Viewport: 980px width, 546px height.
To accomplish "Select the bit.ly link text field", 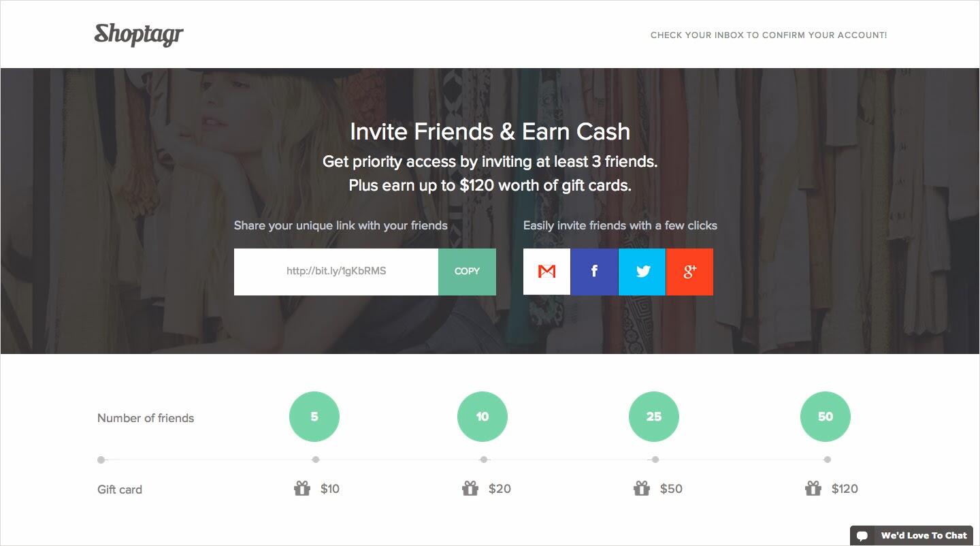I will [x=336, y=272].
